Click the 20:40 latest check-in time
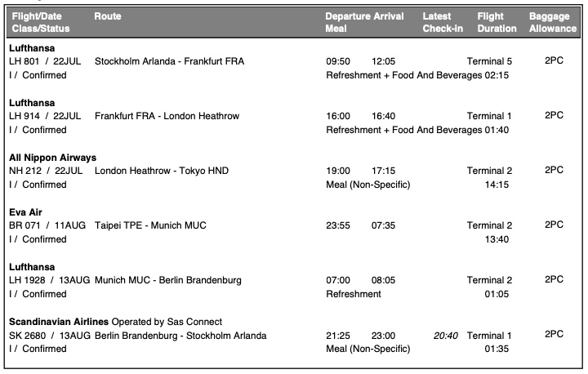 click(x=445, y=336)
